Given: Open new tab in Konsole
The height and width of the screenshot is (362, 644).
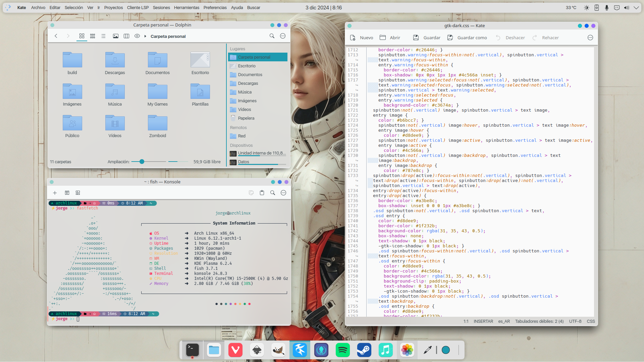Looking at the screenshot, I should [x=55, y=193].
